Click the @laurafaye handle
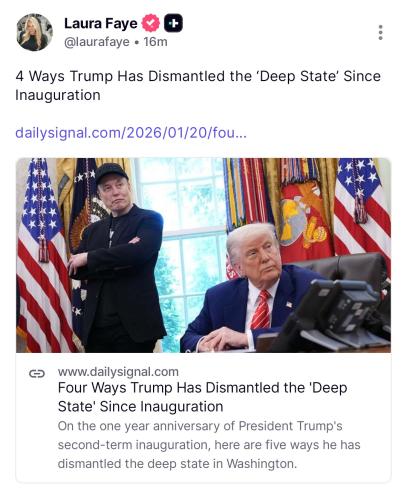The width and height of the screenshot is (407, 500). tap(97, 42)
